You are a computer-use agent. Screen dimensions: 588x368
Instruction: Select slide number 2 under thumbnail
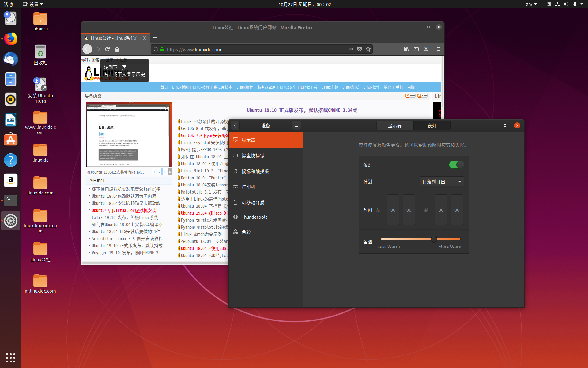[159, 172]
